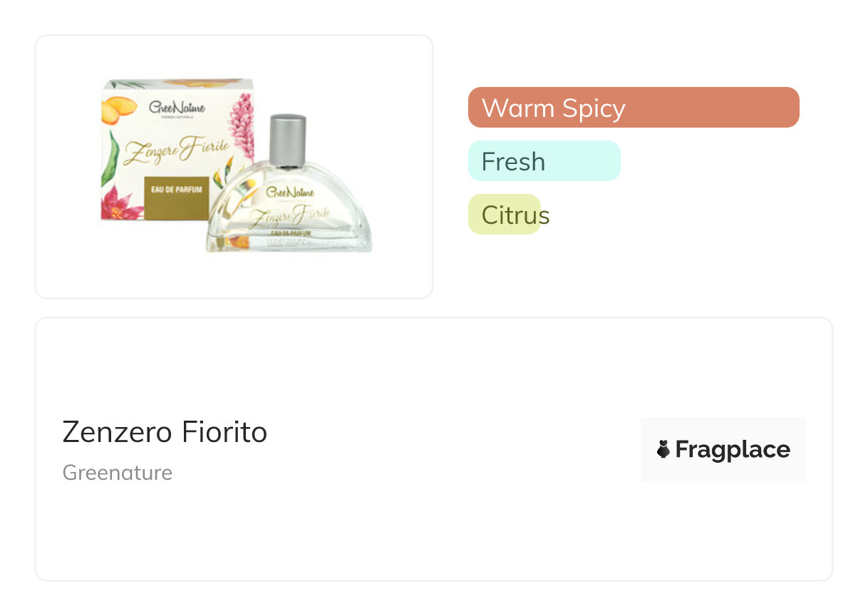Open the Zenzero Fiorito perfume title
Viewport: 868px width, 616px height.
coord(165,432)
